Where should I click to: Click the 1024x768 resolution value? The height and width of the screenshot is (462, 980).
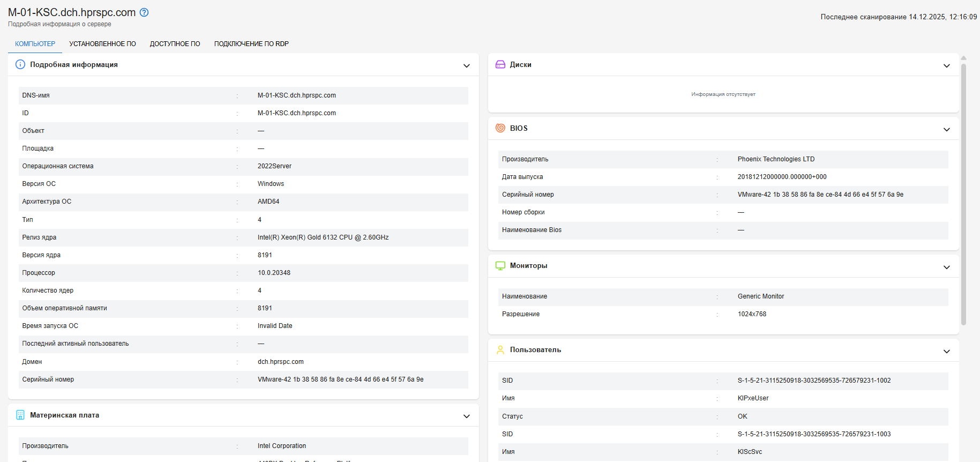(x=752, y=314)
